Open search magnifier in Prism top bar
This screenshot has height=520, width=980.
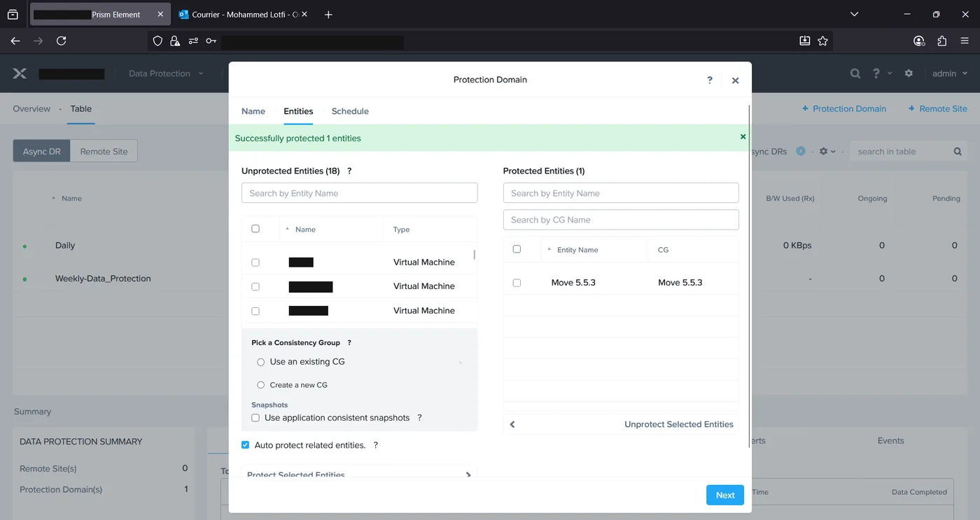coord(855,73)
